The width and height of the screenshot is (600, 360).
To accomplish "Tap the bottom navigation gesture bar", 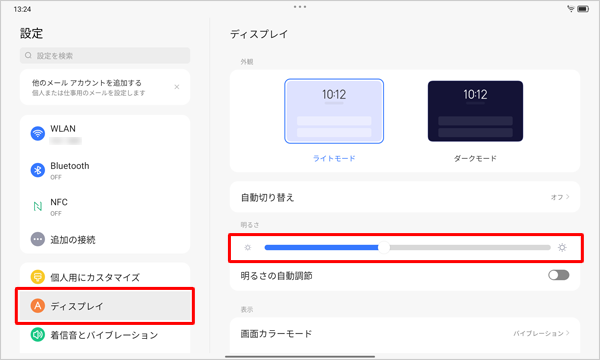I will (x=300, y=356).
